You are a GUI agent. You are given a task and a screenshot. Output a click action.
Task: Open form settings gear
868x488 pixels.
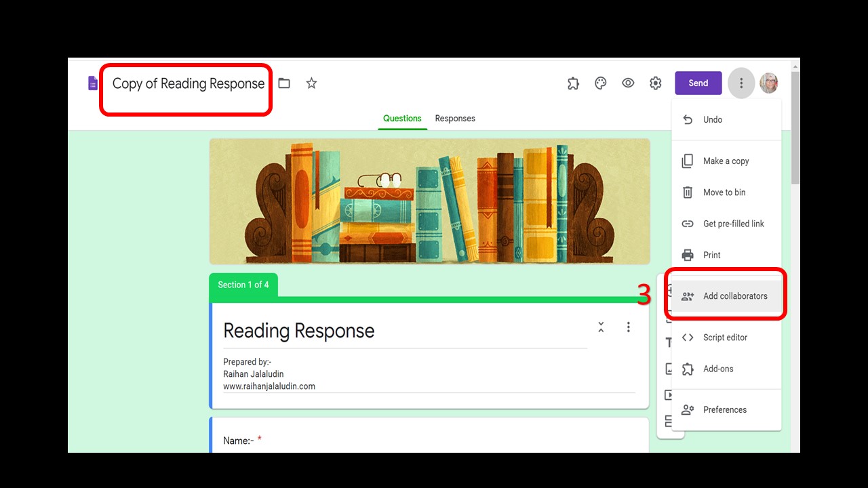pyautogui.click(x=655, y=83)
